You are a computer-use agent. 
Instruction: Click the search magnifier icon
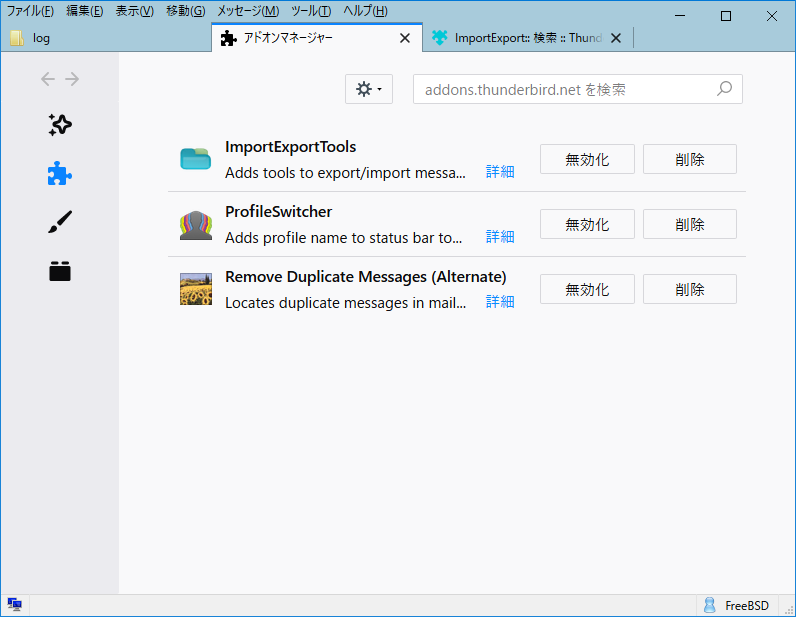(x=724, y=89)
